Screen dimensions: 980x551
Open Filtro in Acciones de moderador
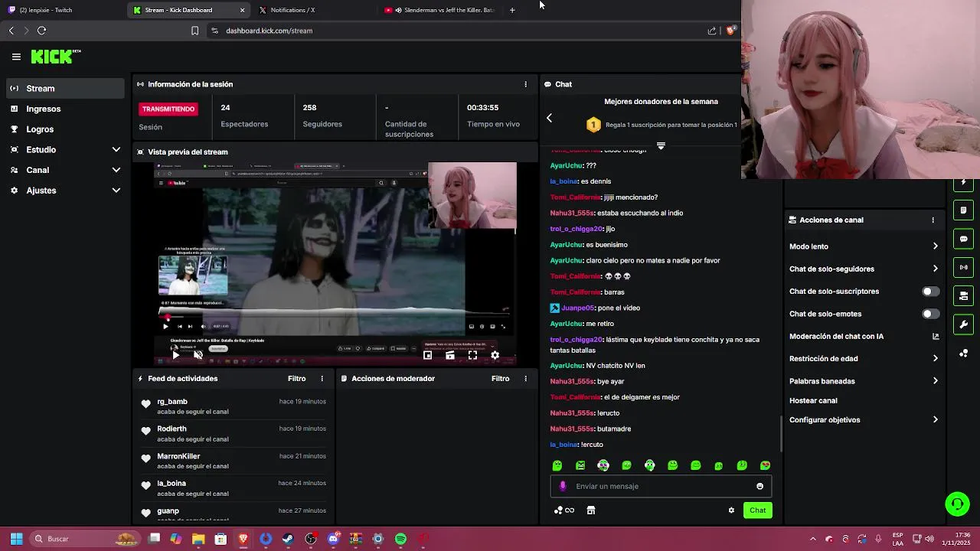point(500,379)
